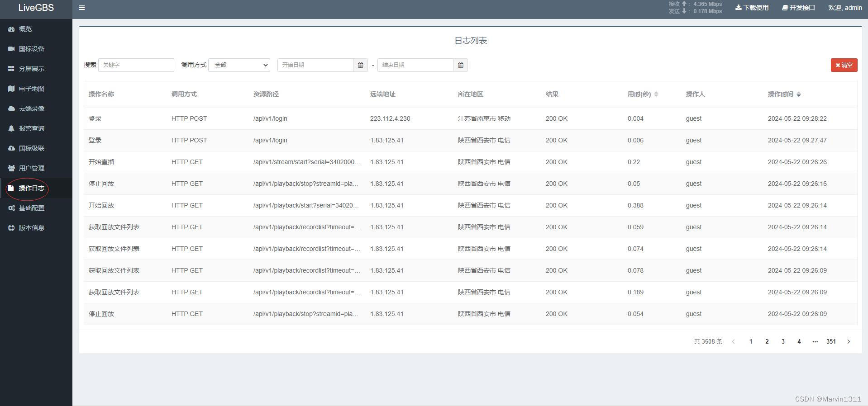Click the 下载使用 link
This screenshot has height=406, width=868.
pyautogui.click(x=752, y=8)
